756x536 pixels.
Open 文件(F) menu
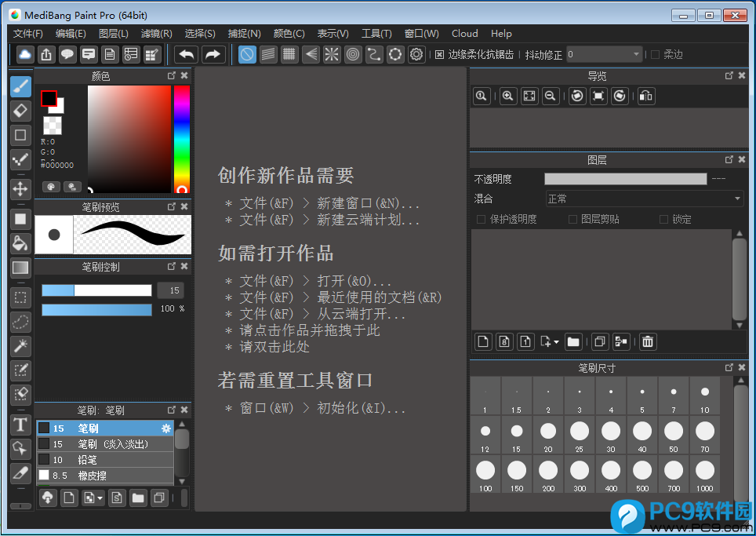click(x=28, y=34)
